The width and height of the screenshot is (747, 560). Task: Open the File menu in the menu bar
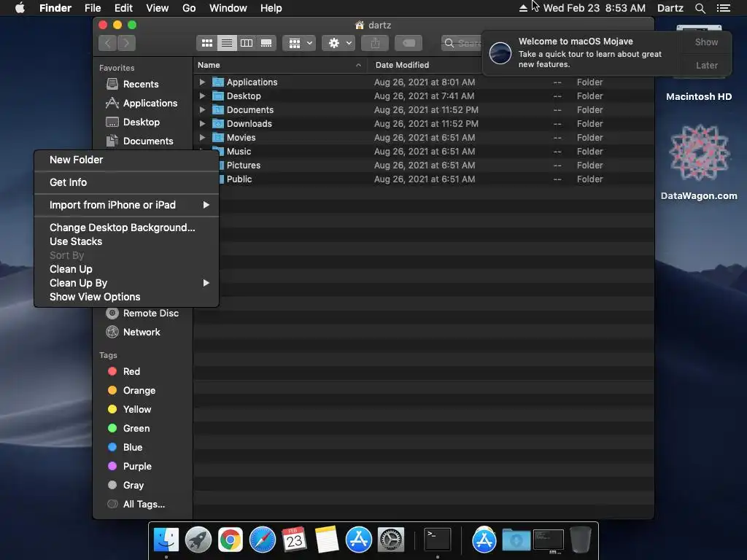93,8
